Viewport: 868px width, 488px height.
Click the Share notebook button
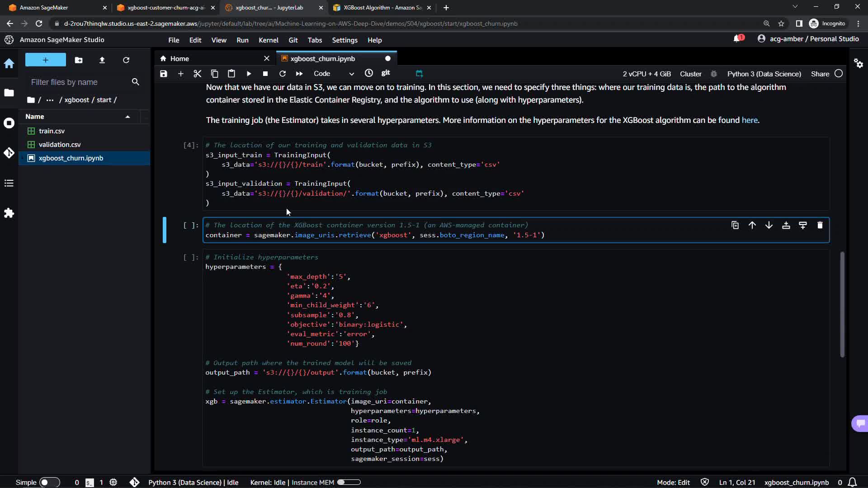click(820, 74)
